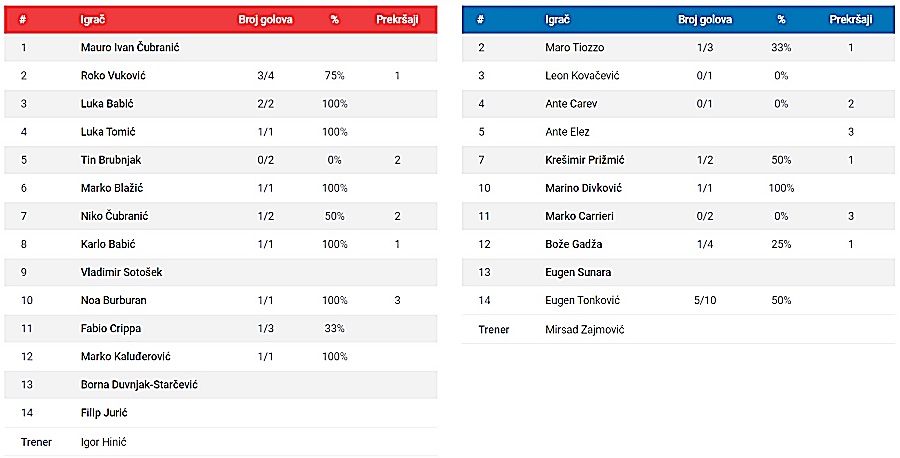This screenshot has height=458, width=900.
Task: Click Bože Gadža's 25% percentage cell
Action: (781, 244)
